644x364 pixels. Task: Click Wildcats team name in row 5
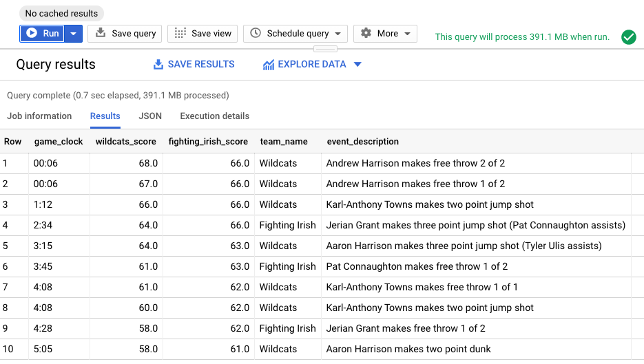tap(278, 246)
